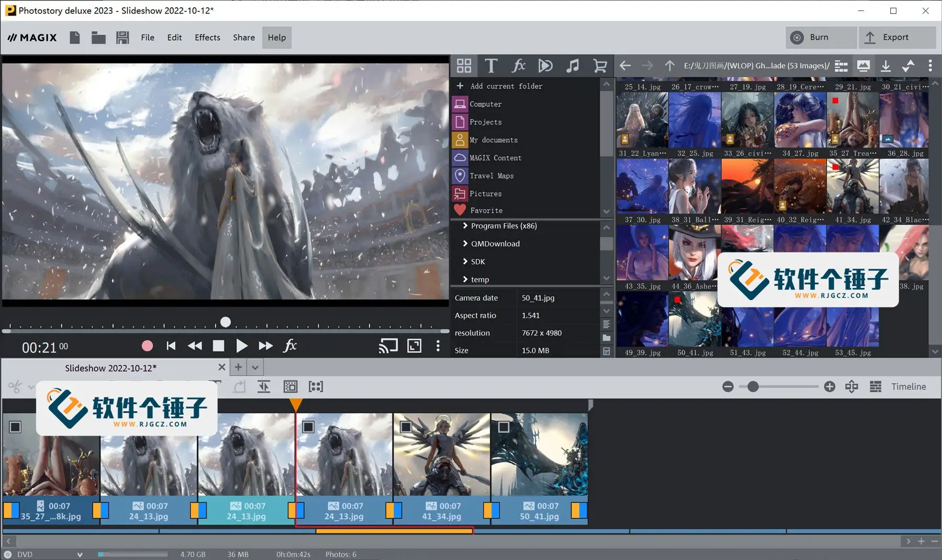
Task: Expand Program Files (x86) folder
Action: [x=465, y=226]
